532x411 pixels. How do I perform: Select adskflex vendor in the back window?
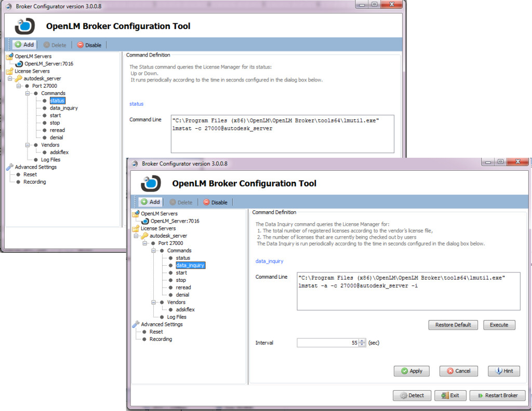point(59,153)
